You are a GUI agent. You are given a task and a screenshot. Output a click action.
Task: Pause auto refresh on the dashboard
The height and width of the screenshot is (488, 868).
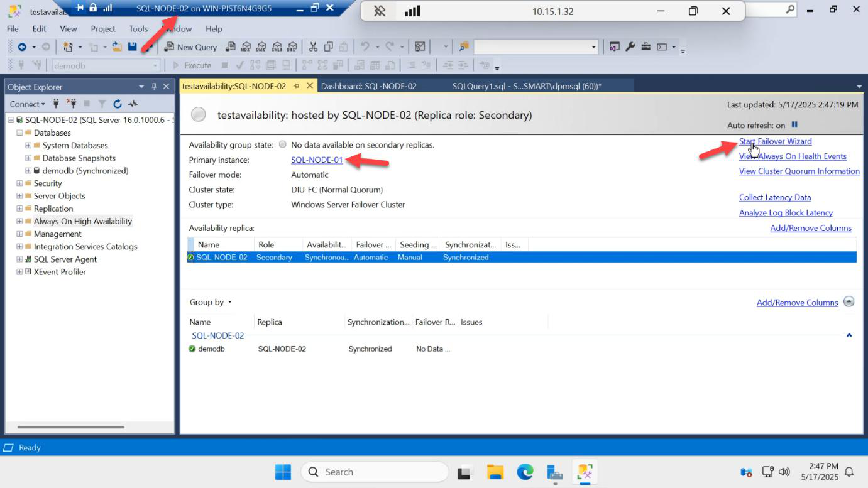click(x=794, y=125)
